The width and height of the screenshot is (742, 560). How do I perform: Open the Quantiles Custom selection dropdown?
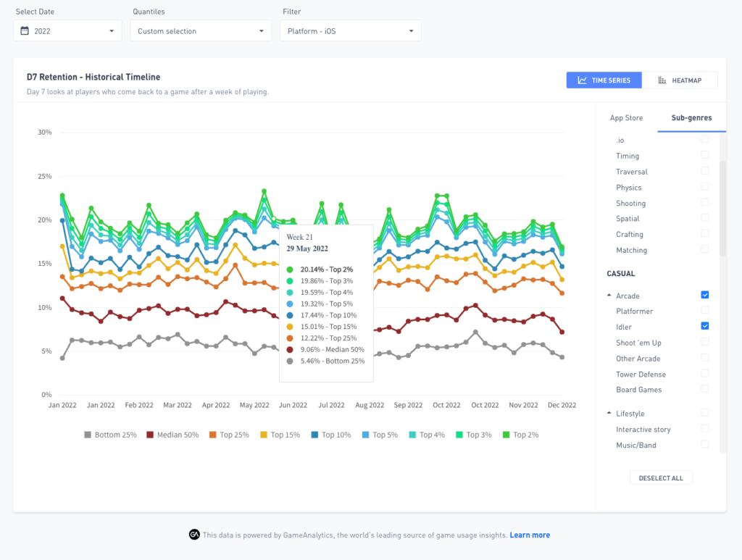(x=201, y=30)
